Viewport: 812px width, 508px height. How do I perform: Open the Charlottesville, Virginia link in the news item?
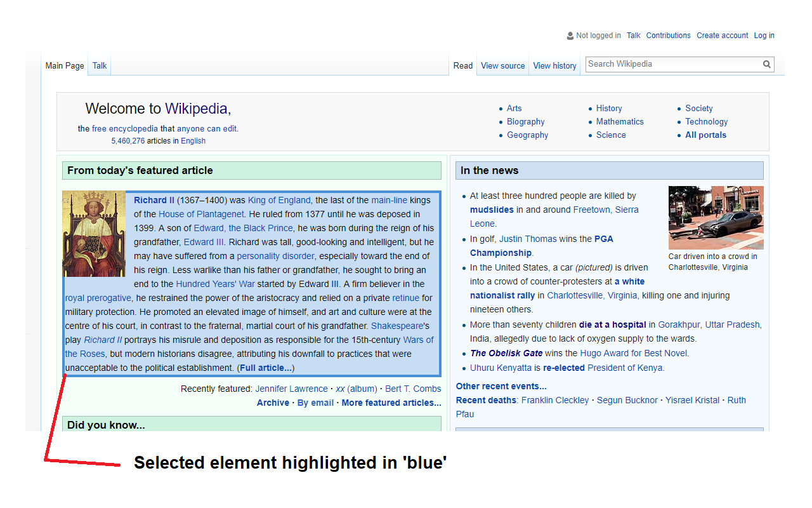[x=593, y=295]
